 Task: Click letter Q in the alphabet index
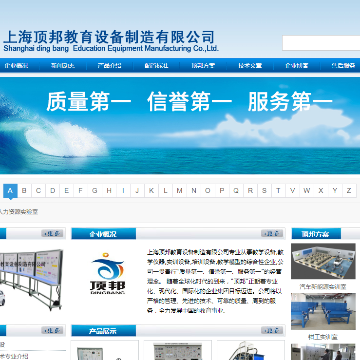point(236,191)
